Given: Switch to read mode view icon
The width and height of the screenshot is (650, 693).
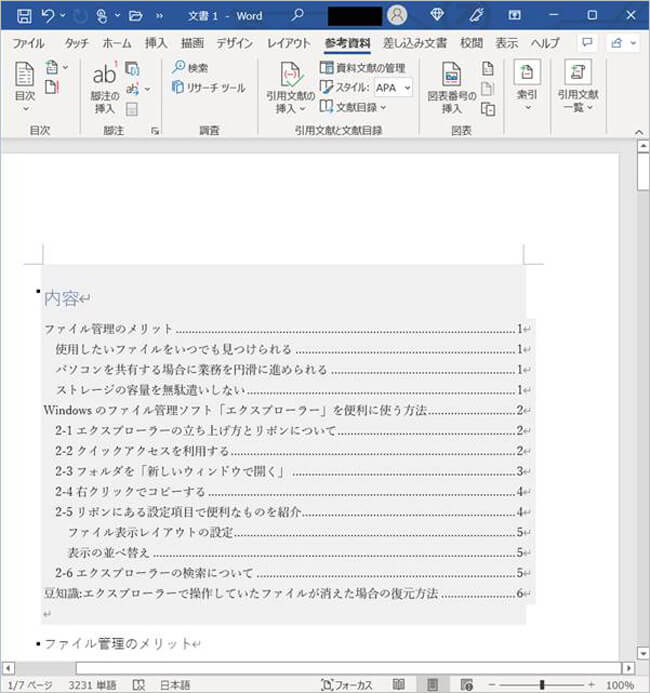Looking at the screenshot, I should click(399, 685).
